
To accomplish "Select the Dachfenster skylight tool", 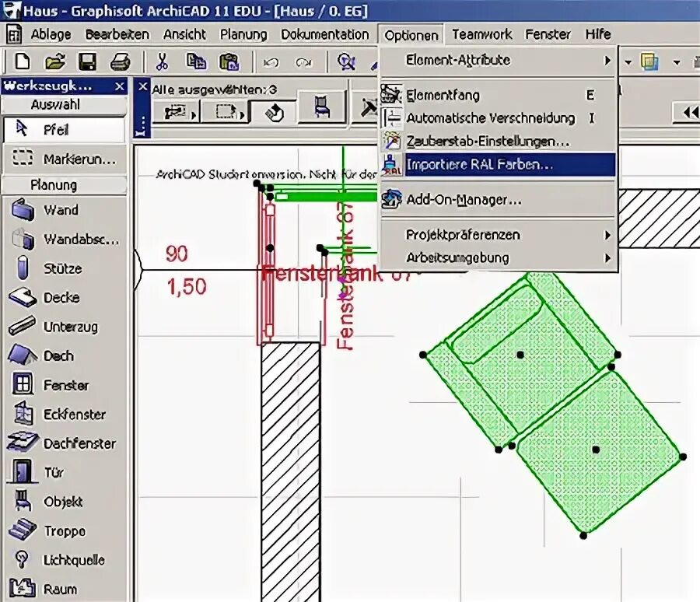I will 64,443.
